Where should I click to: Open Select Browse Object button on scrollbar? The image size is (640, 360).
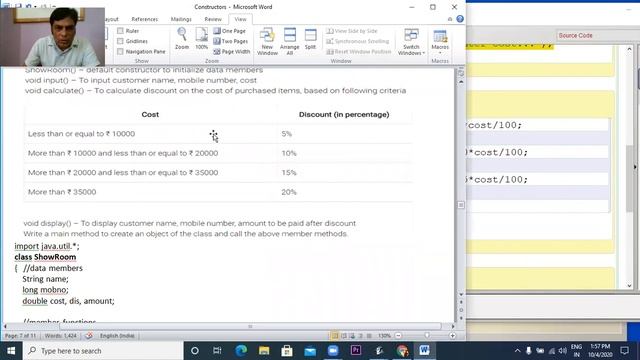(x=461, y=310)
